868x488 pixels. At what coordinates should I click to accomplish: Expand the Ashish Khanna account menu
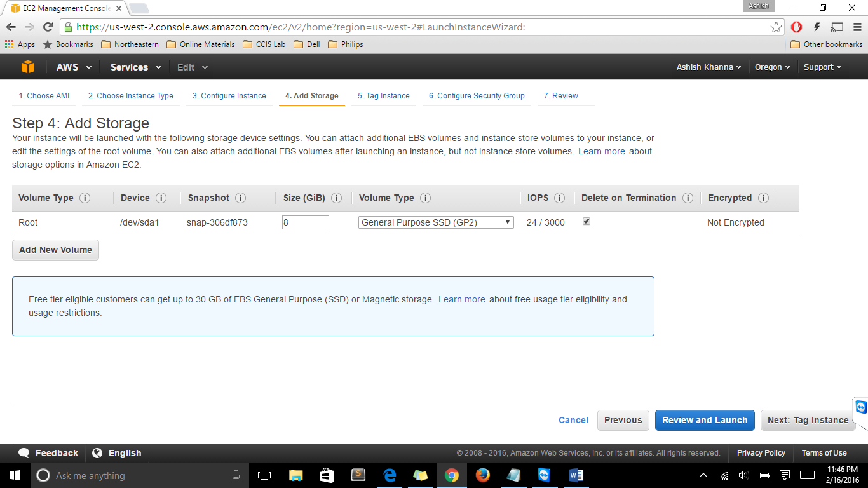point(709,67)
